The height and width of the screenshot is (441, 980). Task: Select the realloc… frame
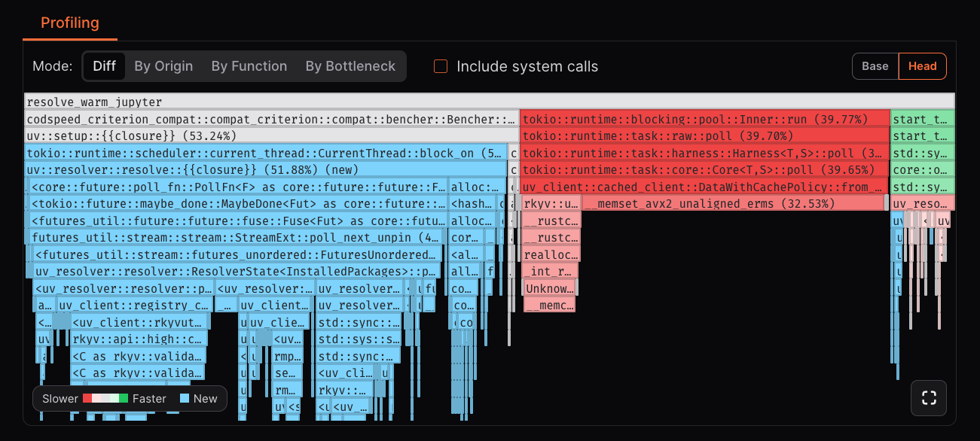point(551,254)
